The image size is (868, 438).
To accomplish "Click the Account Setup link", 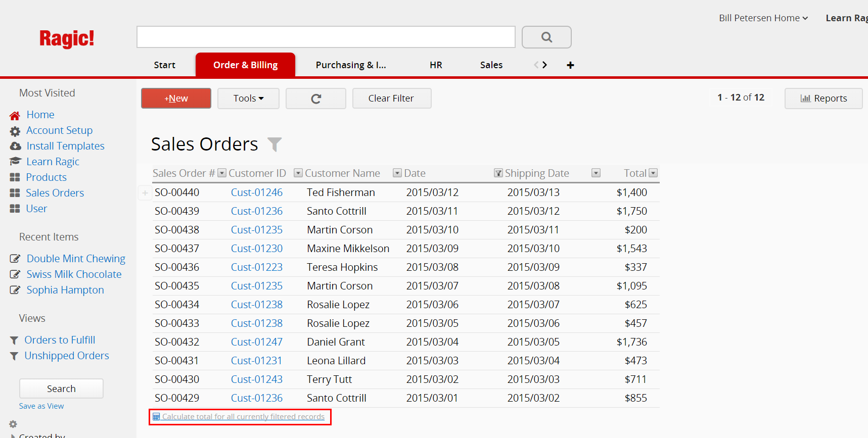I will pos(60,130).
